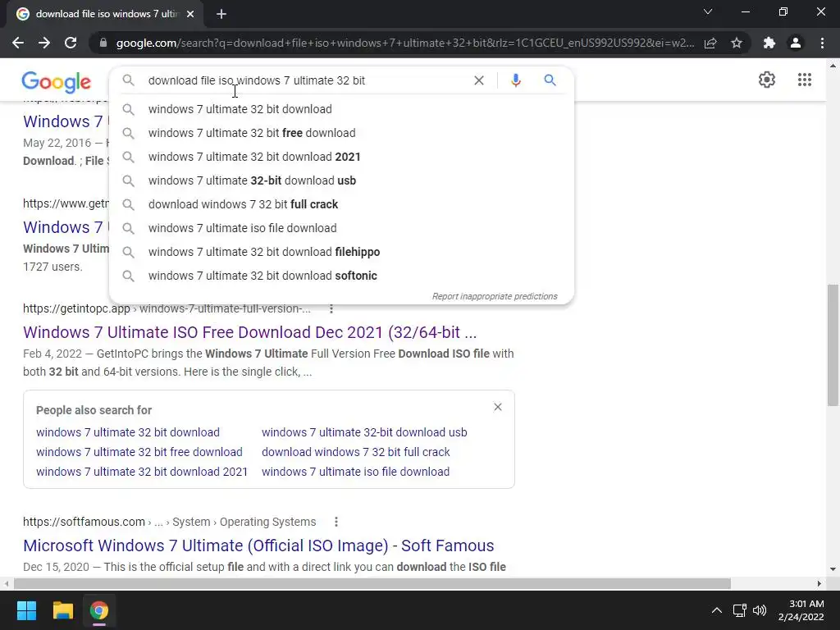Submit search with the blue magnifier icon

click(x=550, y=80)
